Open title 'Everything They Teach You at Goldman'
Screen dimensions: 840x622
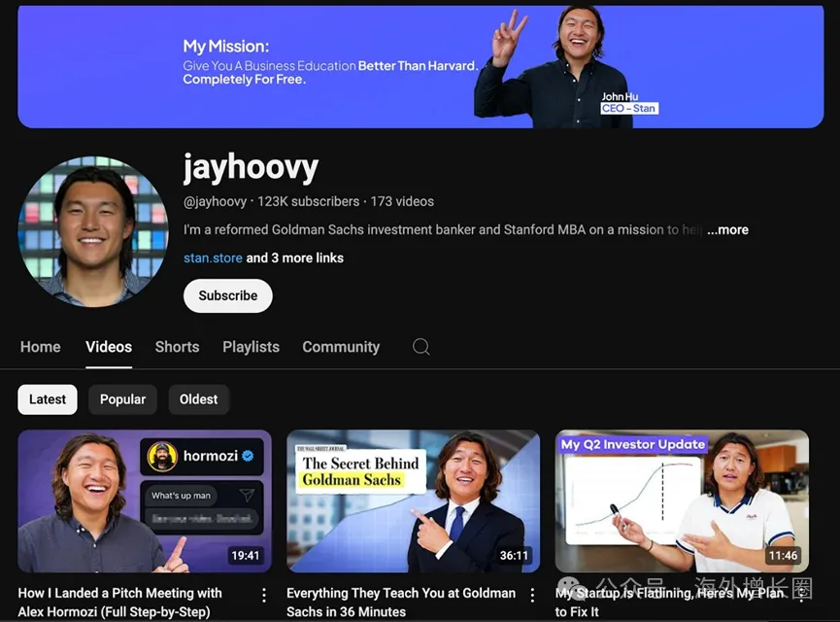[x=401, y=603]
